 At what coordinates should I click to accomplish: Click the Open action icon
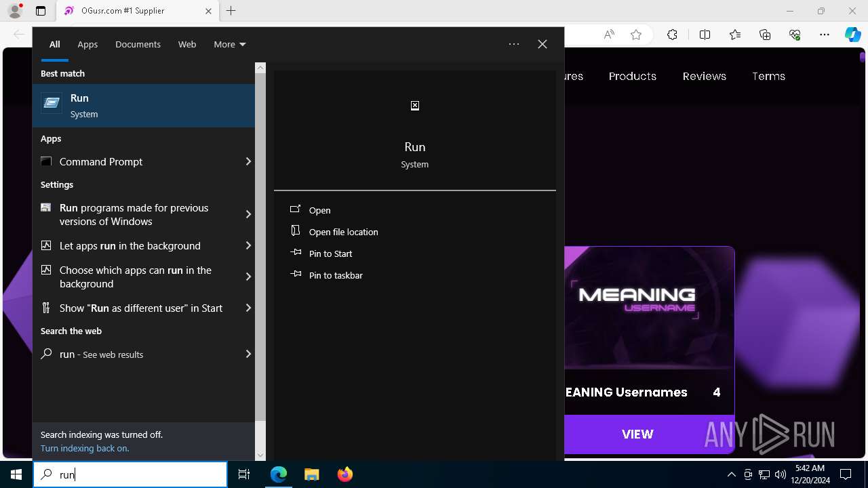coord(296,210)
